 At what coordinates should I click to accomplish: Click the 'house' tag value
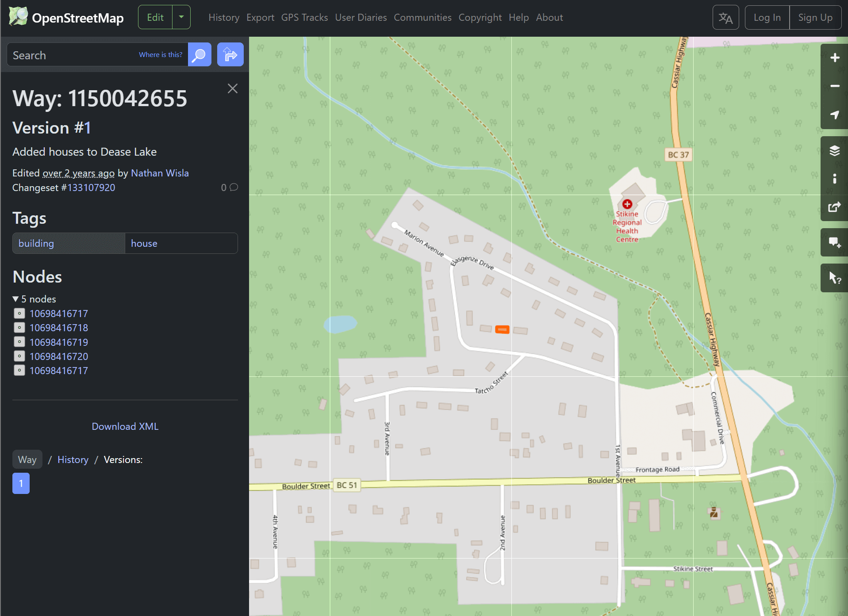click(144, 243)
